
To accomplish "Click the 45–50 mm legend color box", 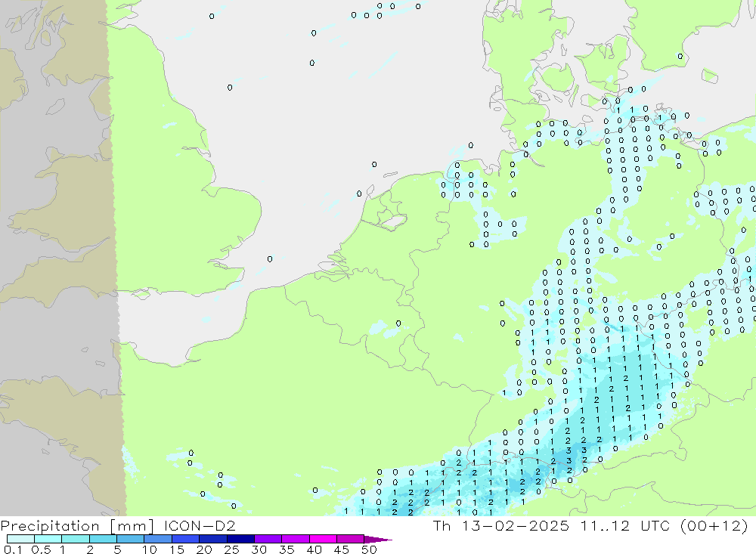I will coord(351,539).
